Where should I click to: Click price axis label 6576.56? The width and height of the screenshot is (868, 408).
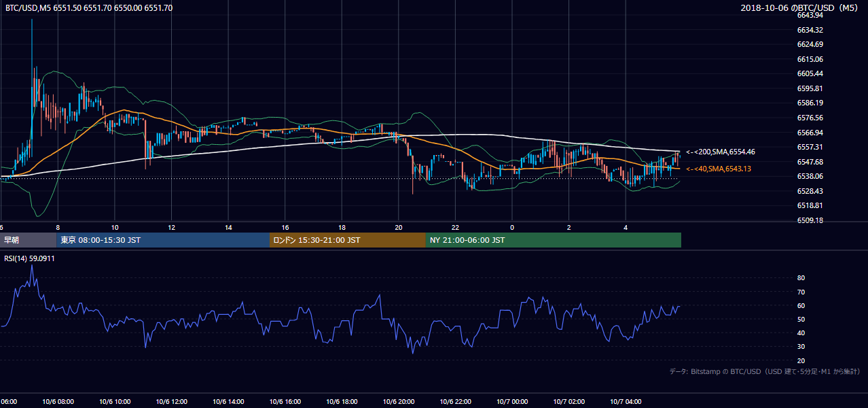810,118
